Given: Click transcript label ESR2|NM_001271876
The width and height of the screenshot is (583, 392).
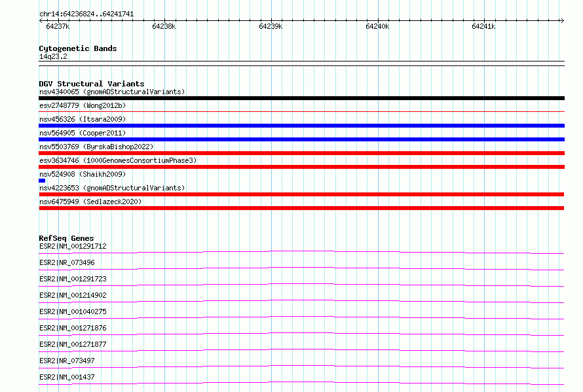Looking at the screenshot, I should [73, 328].
